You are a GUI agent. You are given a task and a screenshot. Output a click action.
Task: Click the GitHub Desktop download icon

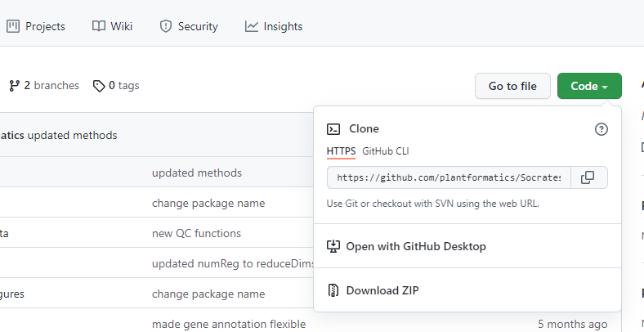coord(333,246)
